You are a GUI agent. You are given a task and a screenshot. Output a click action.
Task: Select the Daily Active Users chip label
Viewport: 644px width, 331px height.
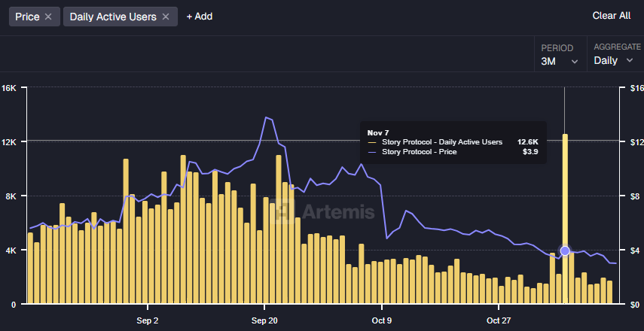pos(113,17)
